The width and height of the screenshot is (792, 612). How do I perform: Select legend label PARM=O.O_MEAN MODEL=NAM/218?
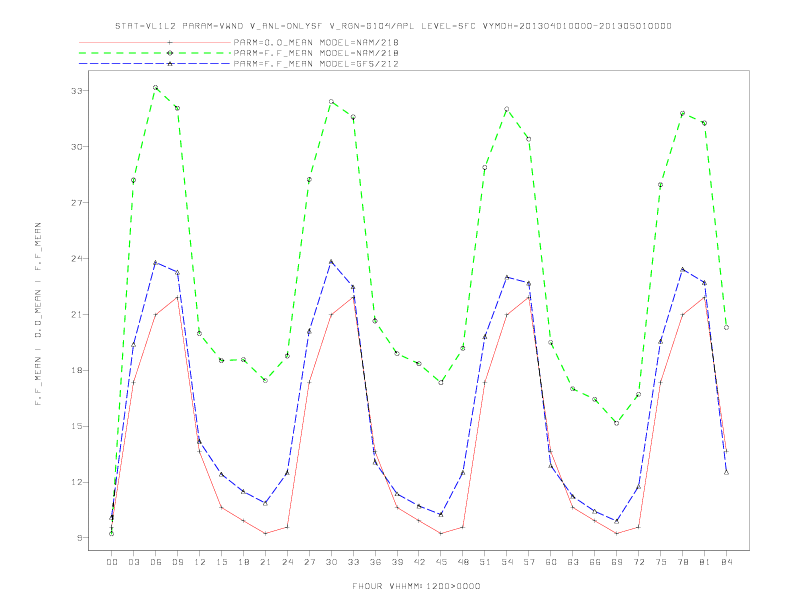coord(316,42)
